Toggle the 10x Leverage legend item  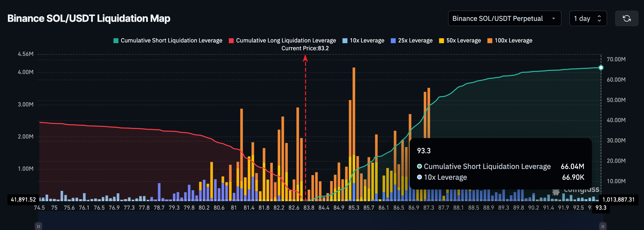367,41
